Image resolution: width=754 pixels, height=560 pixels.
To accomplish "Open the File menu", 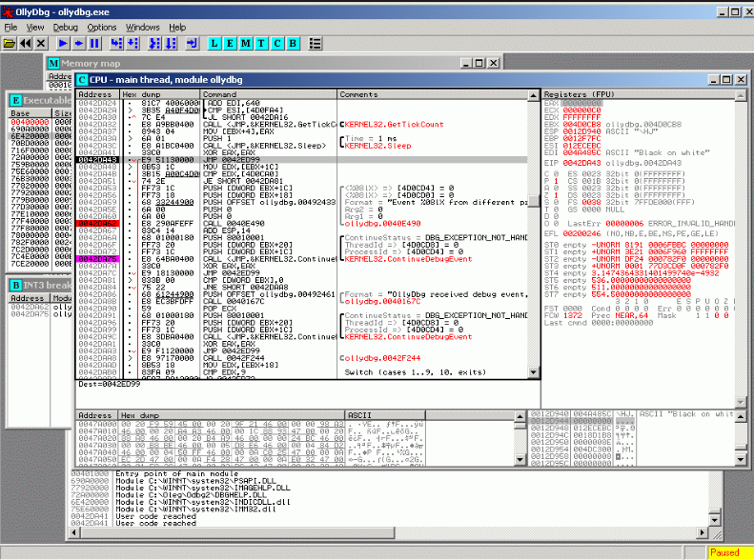I will (10, 28).
